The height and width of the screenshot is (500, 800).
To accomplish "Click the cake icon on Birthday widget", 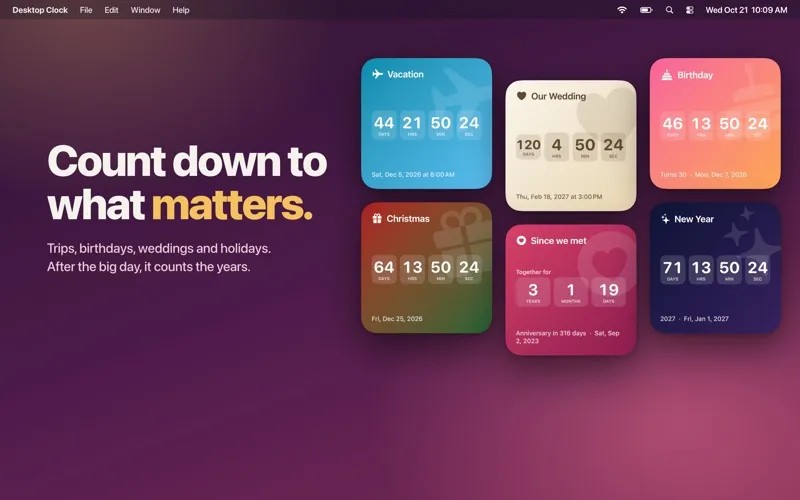I will [666, 75].
